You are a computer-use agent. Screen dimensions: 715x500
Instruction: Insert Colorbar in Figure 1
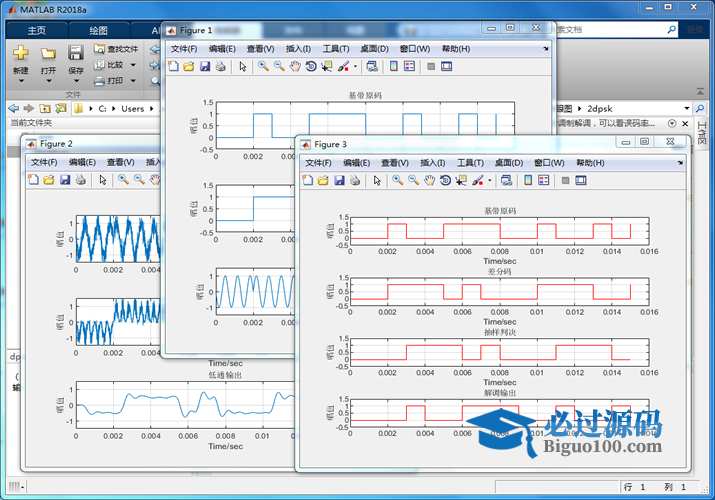click(x=394, y=67)
